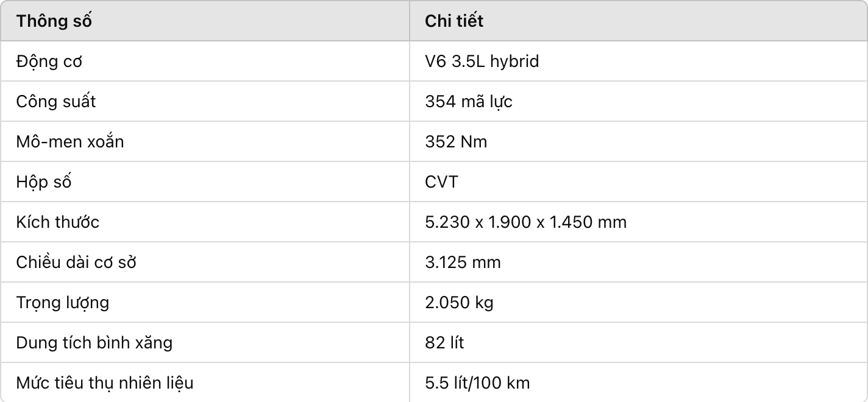868x402 pixels.
Task: Click the "V6 3.5L hybrid" cell
Action: 482,62
